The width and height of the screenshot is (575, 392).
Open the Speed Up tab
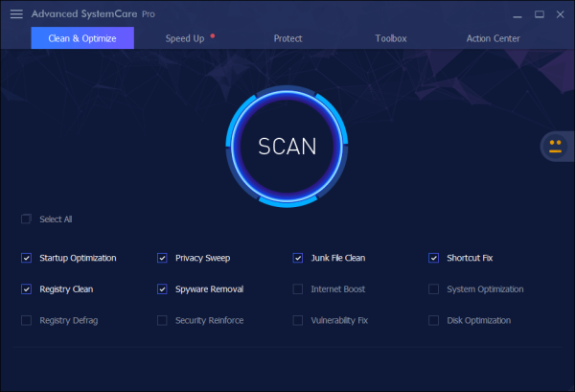pyautogui.click(x=185, y=38)
